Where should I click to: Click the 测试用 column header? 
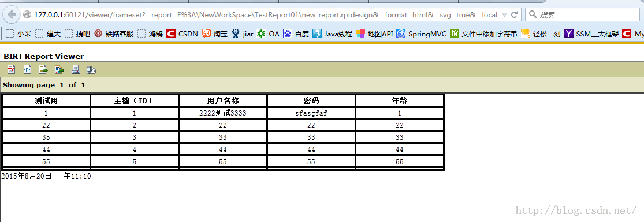46,101
